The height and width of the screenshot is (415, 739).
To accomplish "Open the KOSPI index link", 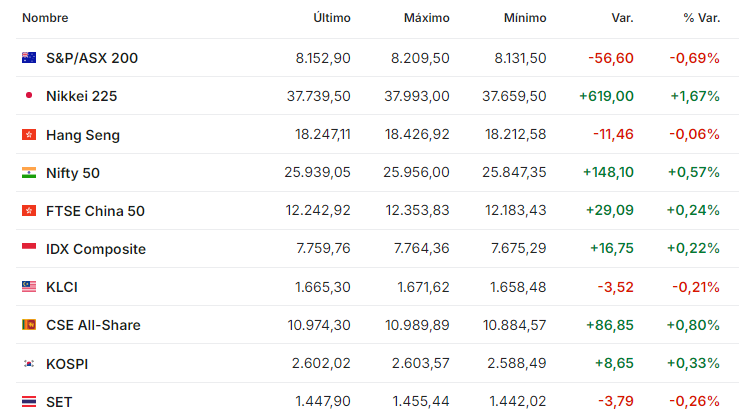I will coord(67,364).
